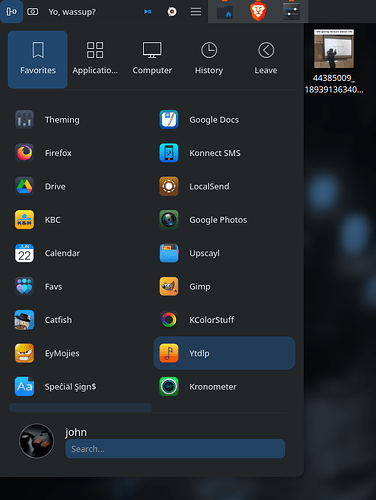Open the Favs hearts icon

tap(24, 286)
